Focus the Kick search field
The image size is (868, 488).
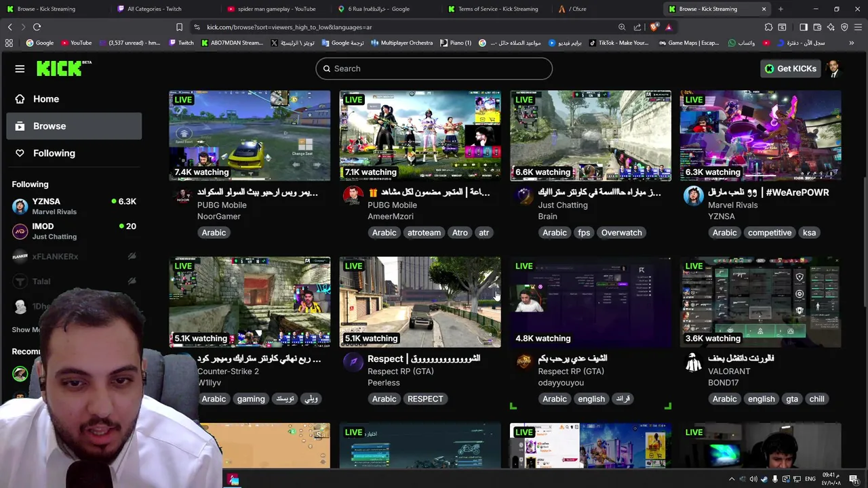click(434, 68)
